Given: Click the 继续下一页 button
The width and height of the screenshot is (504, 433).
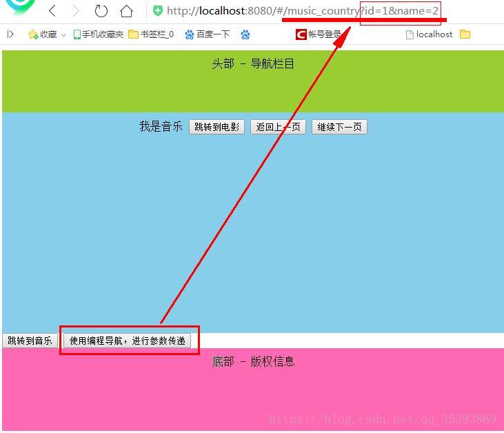Looking at the screenshot, I should [339, 127].
